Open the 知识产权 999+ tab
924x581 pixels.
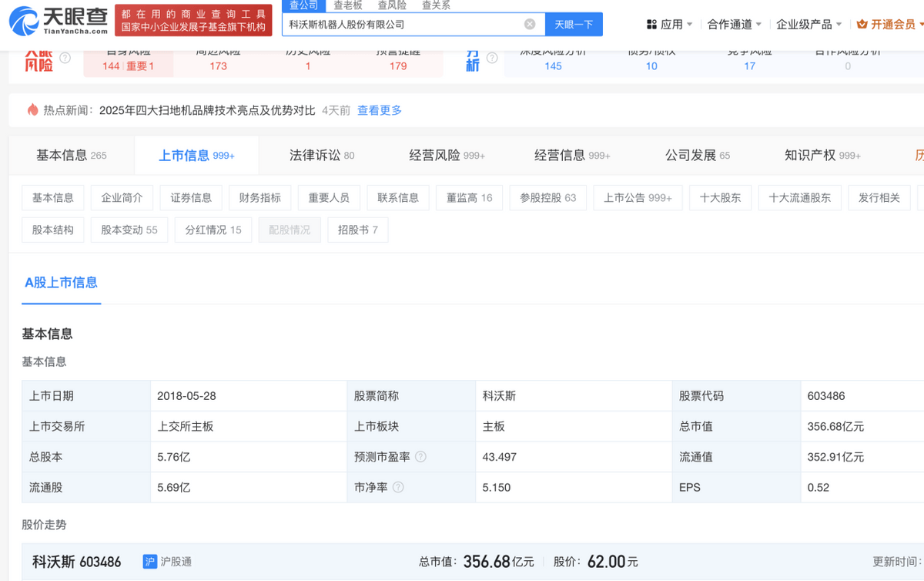822,156
